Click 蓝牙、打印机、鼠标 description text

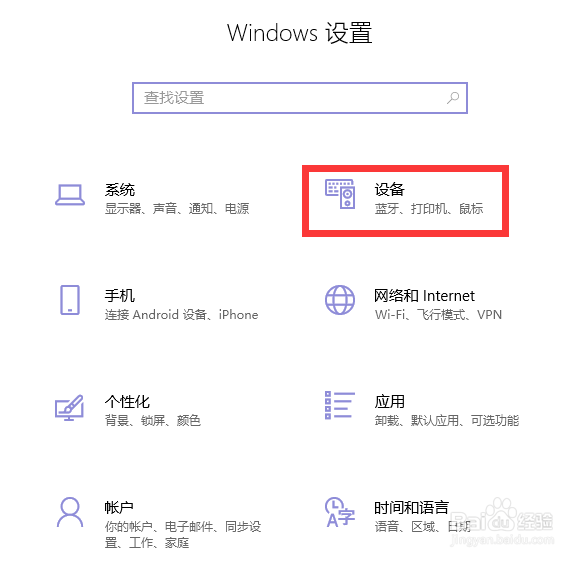[429, 208]
